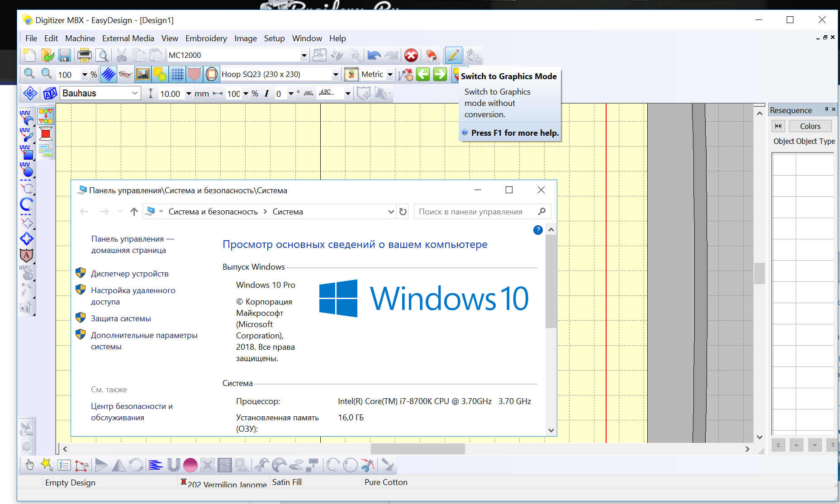Select the Lettering shield 'A' tool
840x504 pixels.
coord(27,256)
